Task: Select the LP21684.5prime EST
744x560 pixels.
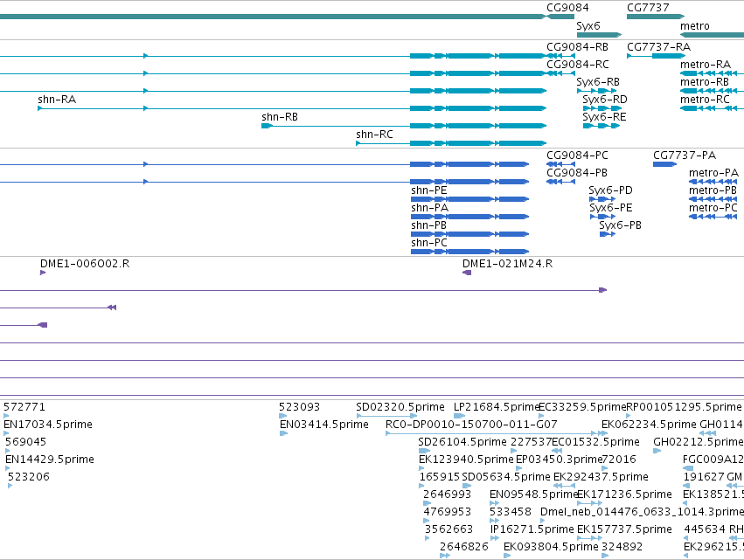Action: 459,416
